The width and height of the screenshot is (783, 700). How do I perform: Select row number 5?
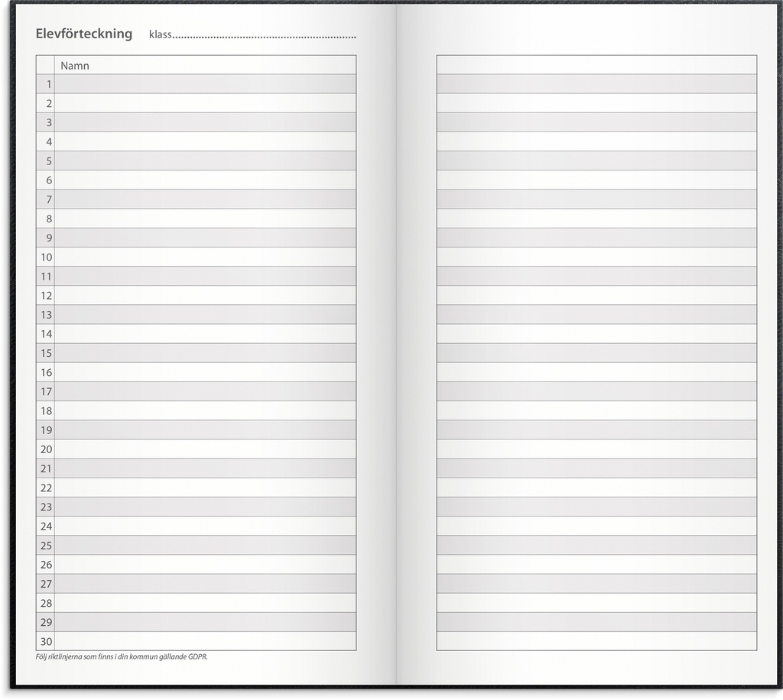click(196, 160)
